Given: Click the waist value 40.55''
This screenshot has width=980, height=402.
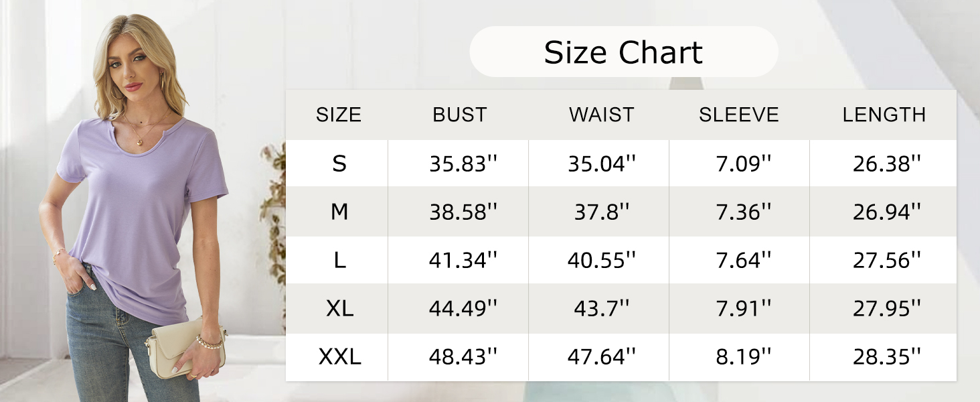Looking at the screenshot, I should click(602, 261).
